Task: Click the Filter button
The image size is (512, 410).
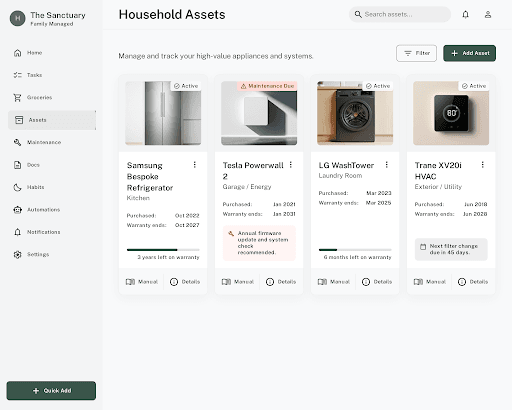Action: tap(416, 53)
